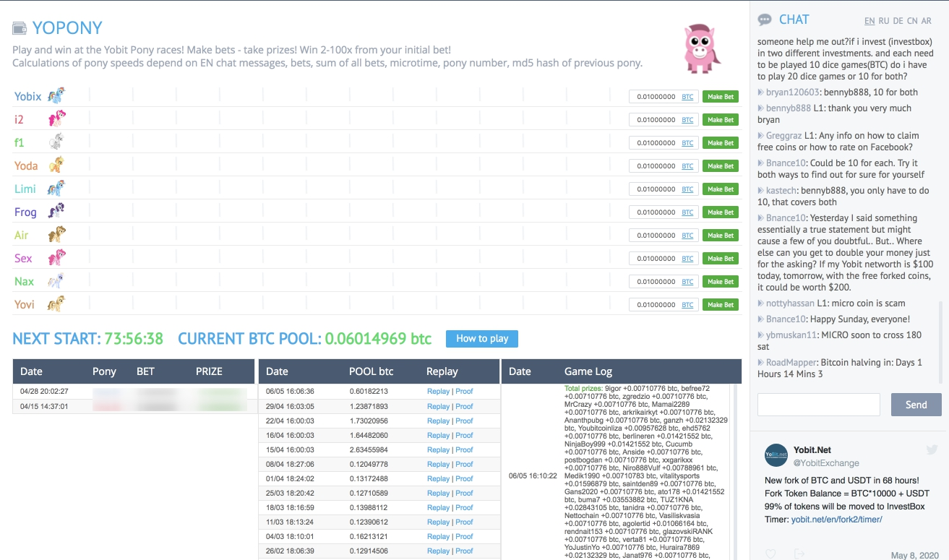This screenshot has height=560, width=949.
Task: Click reply arrow beside Greggraz
Action: click(x=760, y=136)
